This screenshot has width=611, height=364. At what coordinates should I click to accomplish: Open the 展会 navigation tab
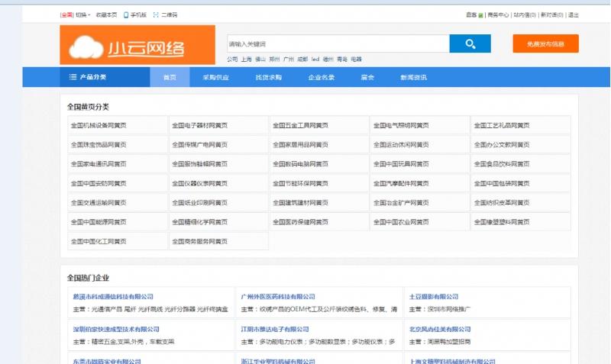pos(367,77)
